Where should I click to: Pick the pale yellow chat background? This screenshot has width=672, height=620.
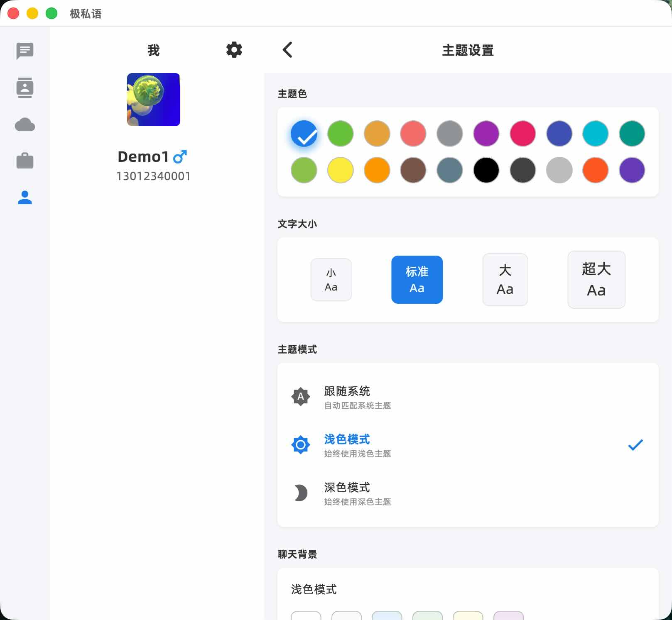click(x=468, y=615)
